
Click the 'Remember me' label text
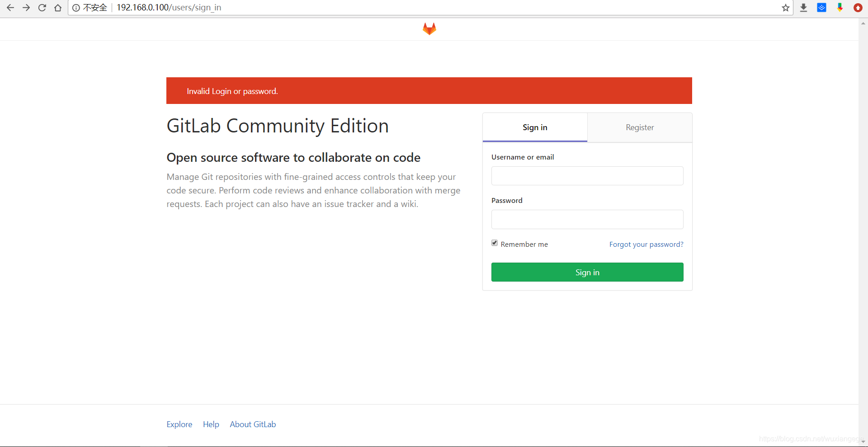[x=524, y=245]
